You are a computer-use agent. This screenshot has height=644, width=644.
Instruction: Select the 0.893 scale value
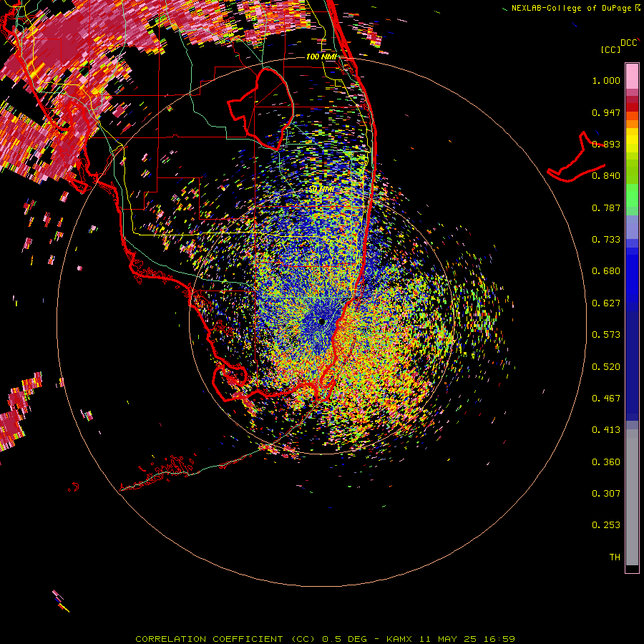(606, 144)
